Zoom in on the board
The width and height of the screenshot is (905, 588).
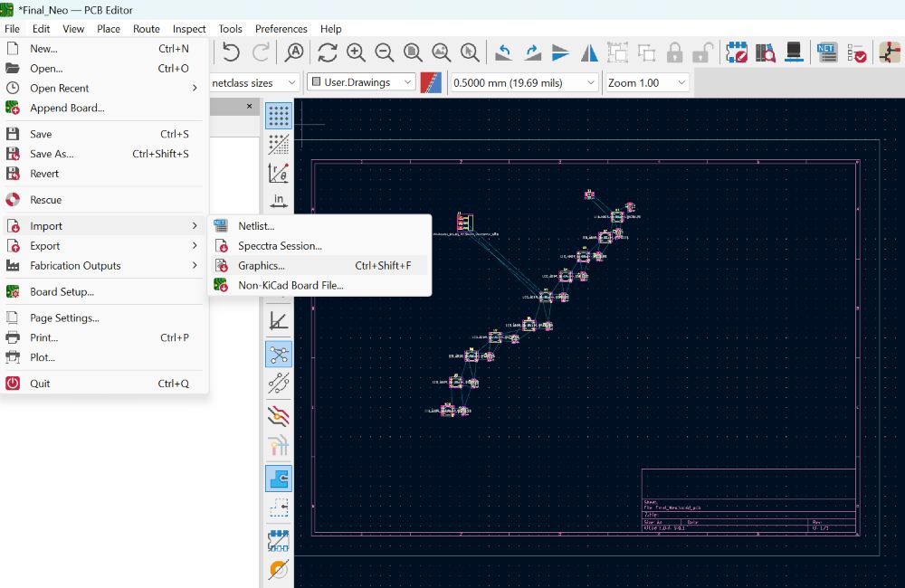pos(356,53)
